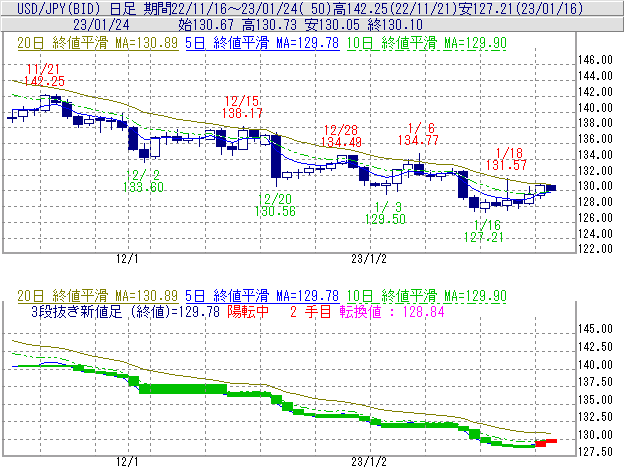624x475 pixels.
Task: Click the 130.00 label on upper chart axis
Action: pos(595,186)
